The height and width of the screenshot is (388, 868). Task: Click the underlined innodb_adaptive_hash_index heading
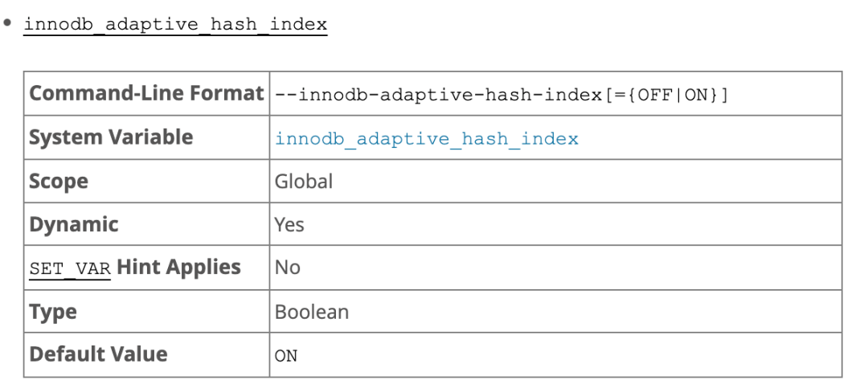(175, 24)
